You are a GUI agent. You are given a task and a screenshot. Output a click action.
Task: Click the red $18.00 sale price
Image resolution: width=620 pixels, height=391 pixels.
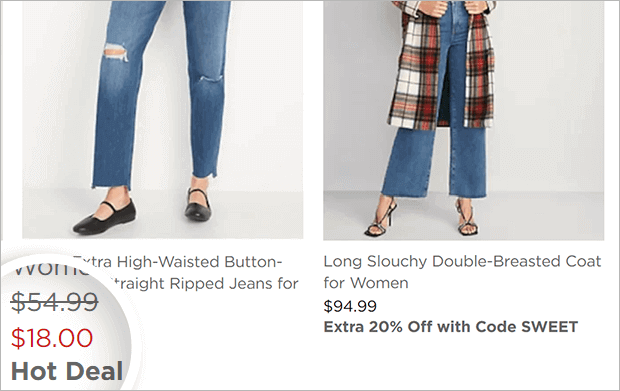coord(52,338)
